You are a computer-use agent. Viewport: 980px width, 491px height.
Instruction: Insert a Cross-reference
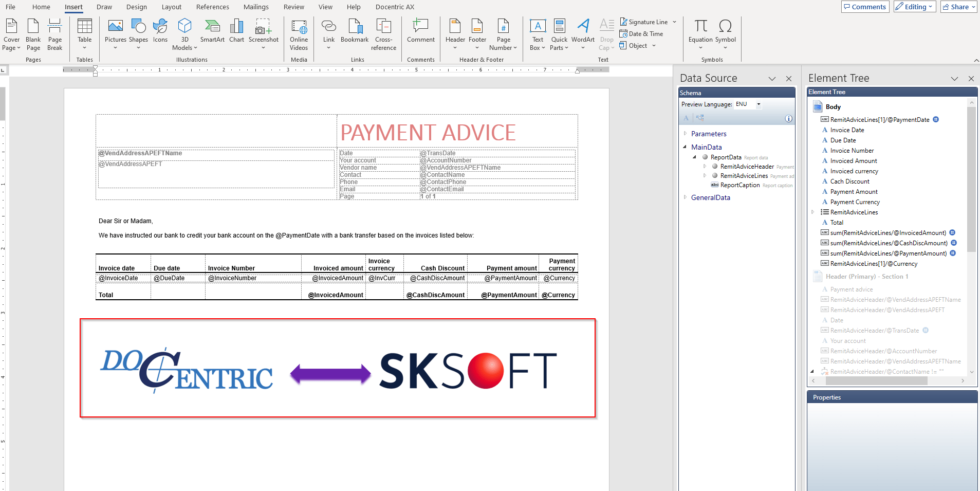click(x=383, y=34)
